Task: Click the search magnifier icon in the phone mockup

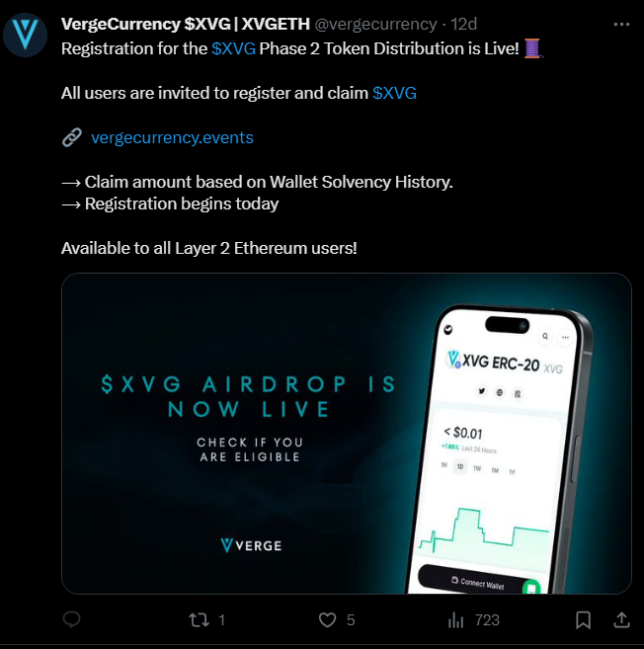Action: pyautogui.click(x=545, y=336)
